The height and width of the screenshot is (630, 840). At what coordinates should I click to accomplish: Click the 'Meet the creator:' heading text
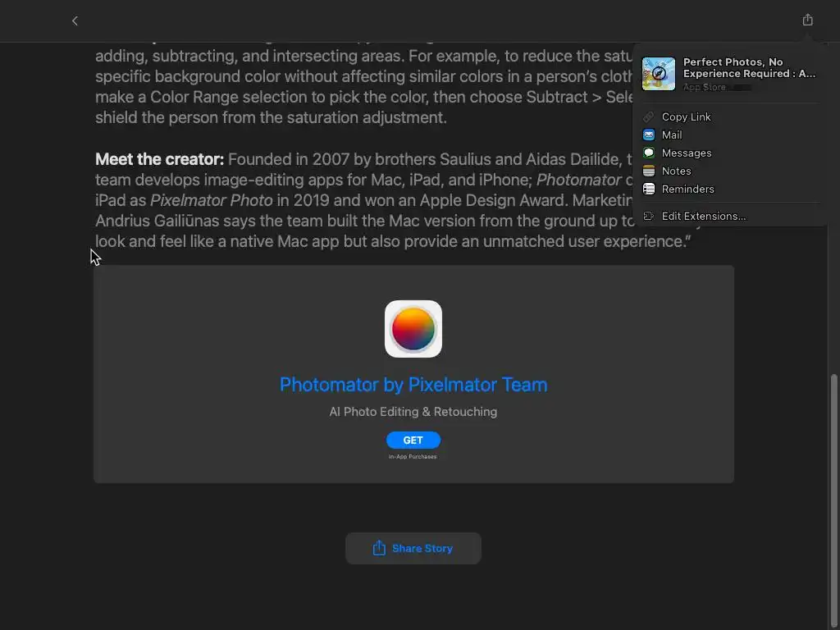pos(160,159)
